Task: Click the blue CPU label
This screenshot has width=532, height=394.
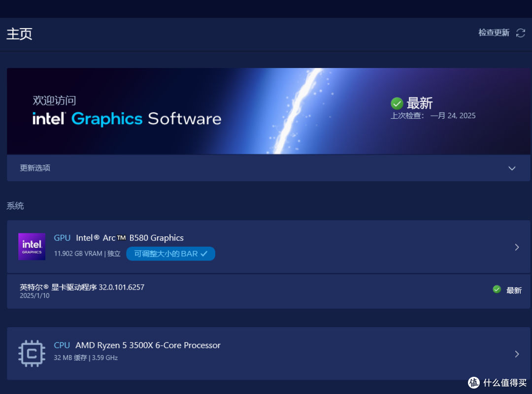Action: [x=62, y=345]
